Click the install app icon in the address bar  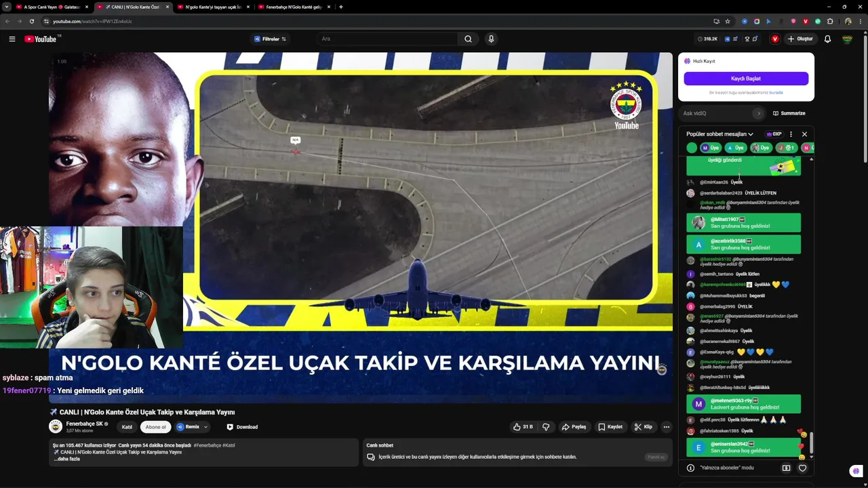tap(716, 21)
